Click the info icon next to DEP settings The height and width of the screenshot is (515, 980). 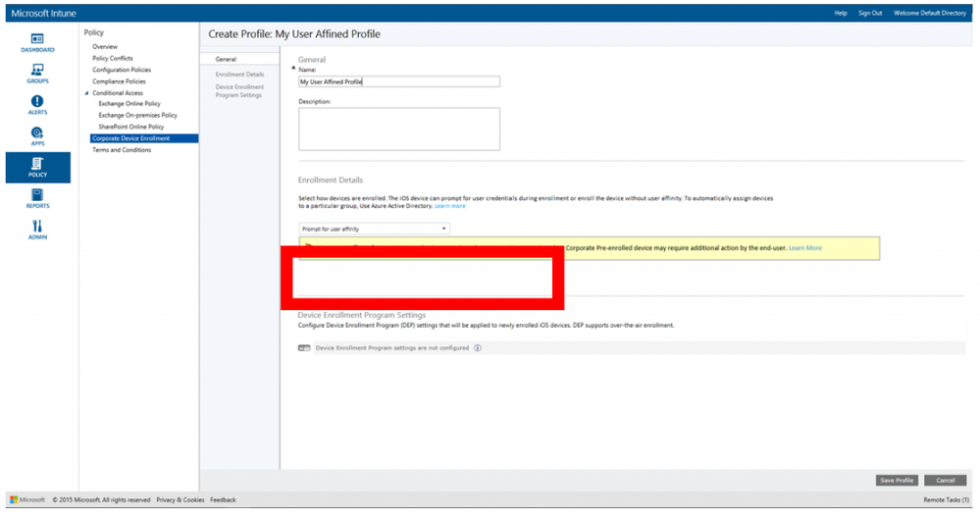[478, 348]
